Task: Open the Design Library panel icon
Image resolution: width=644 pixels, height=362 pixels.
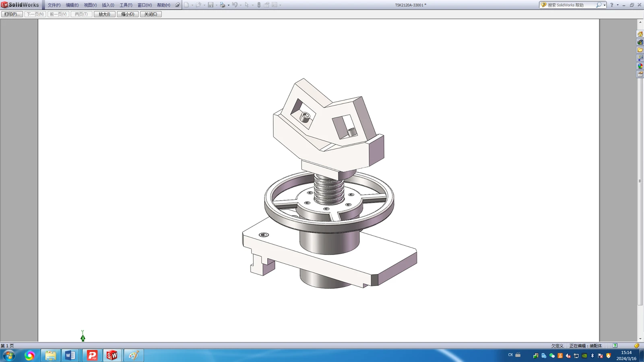Action: point(640,42)
